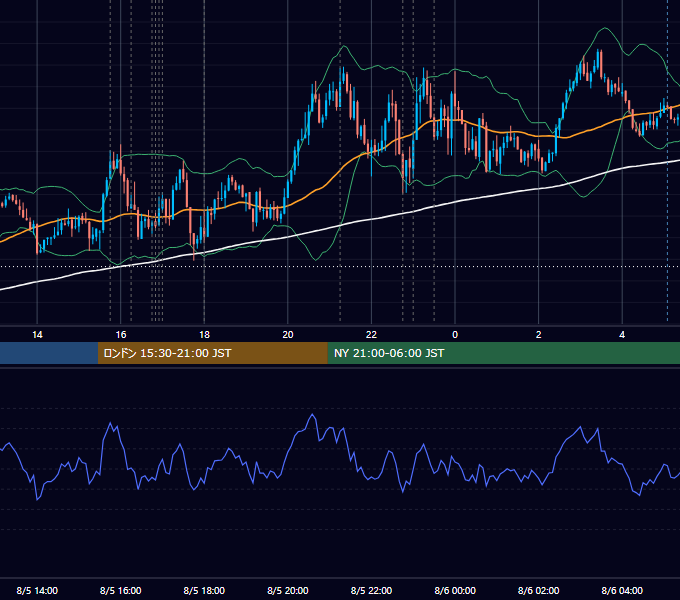Click the 8/5 14:00 time label
The height and width of the screenshot is (600, 680).
click(x=37, y=590)
